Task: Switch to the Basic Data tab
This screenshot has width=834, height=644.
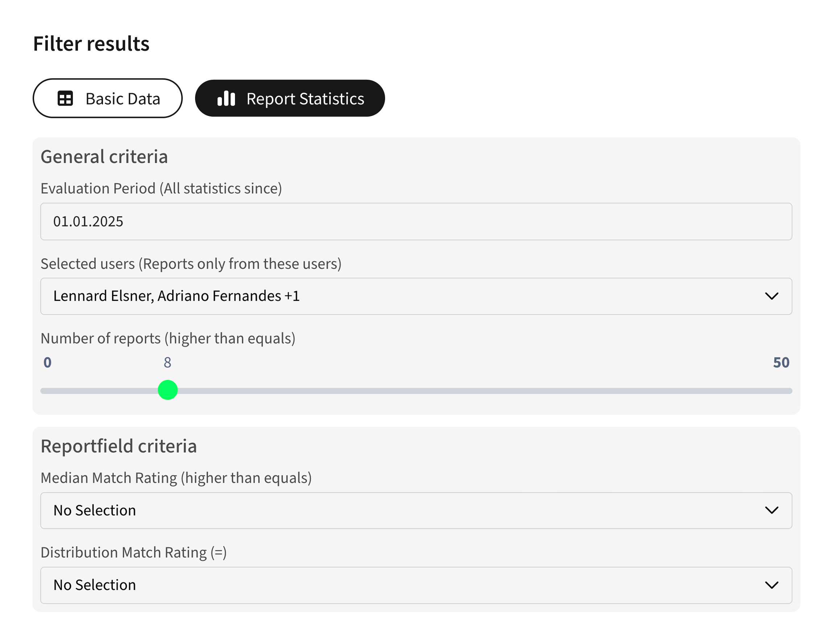Action: (x=108, y=99)
